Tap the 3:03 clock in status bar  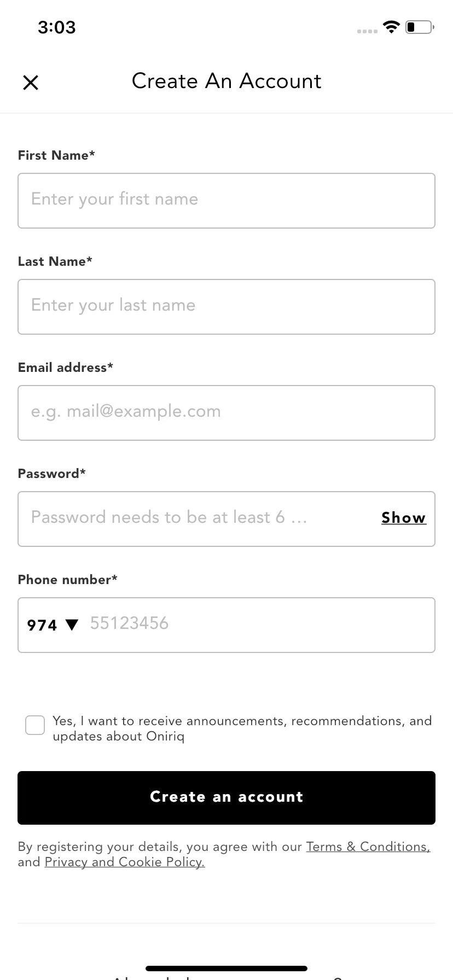(x=57, y=27)
